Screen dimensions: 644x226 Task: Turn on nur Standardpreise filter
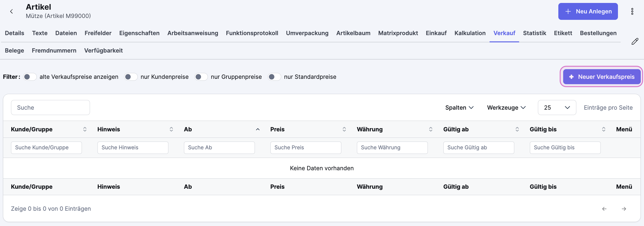274,77
